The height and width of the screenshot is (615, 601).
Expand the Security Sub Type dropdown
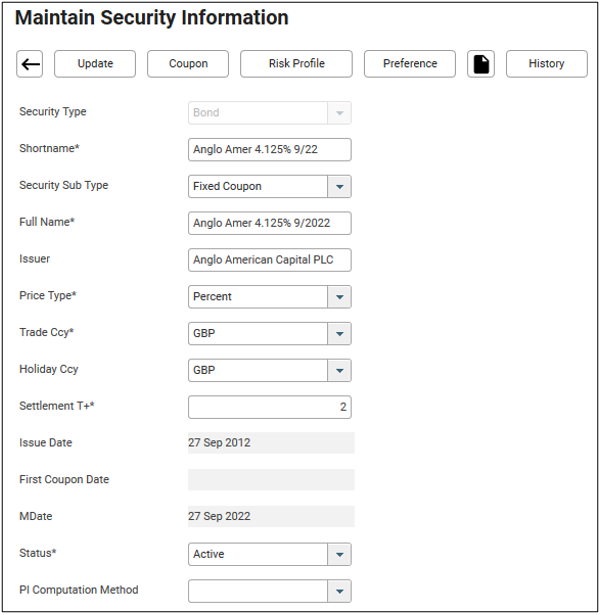[x=339, y=186]
